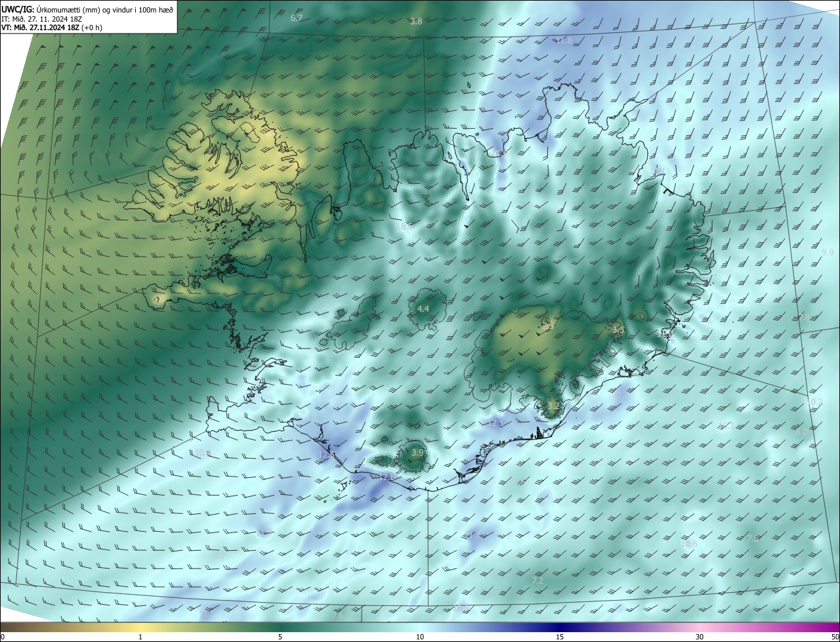
Task: Click the 3.2 value label on map
Action: pos(553,406)
